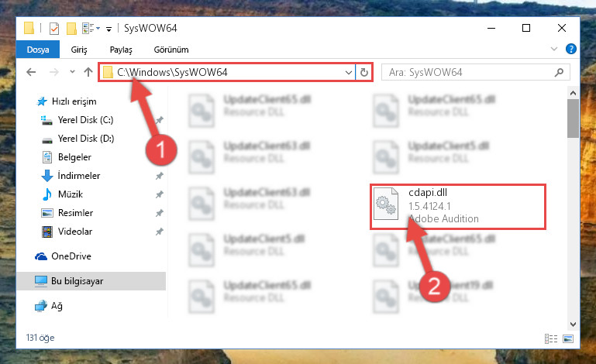596x364 pixels.
Task: Expand the address bar history dropdown
Action: (348, 72)
